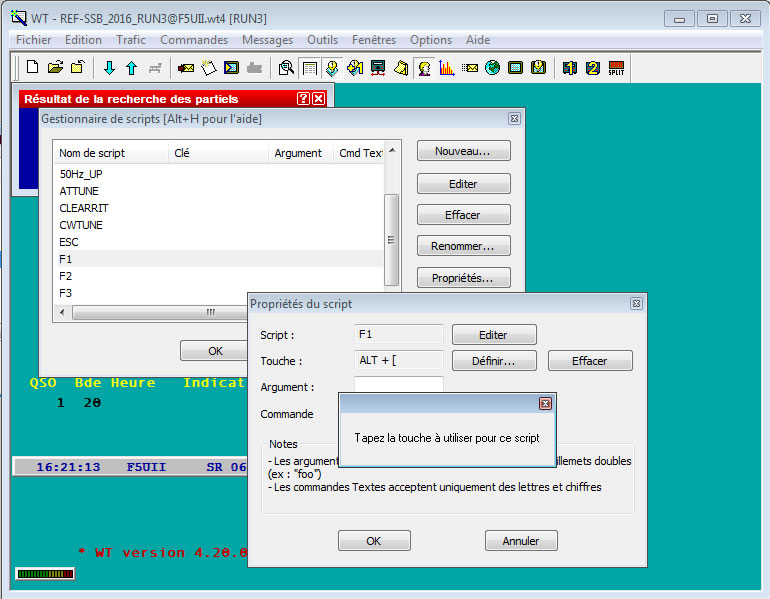Select CWTUNE in the script list
The image size is (770, 599).
coord(81,225)
